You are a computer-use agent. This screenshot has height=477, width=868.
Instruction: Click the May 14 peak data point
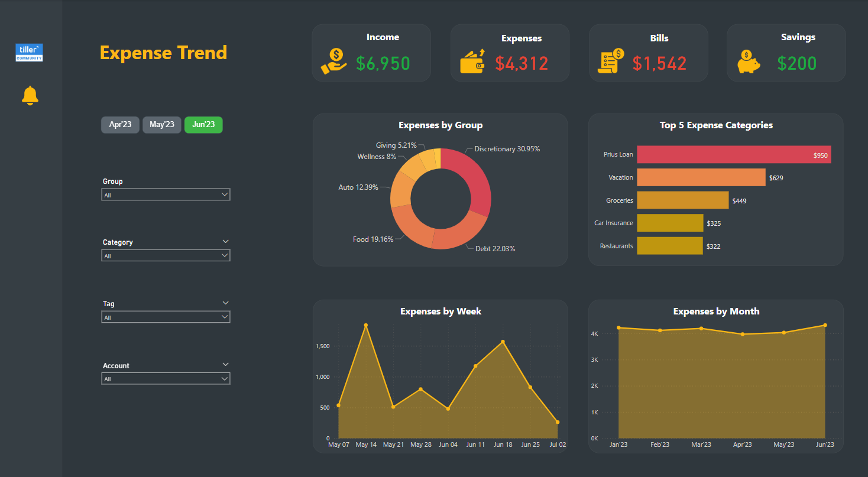[366, 325]
